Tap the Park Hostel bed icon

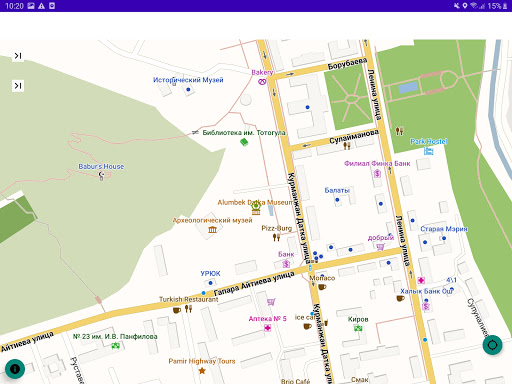(x=428, y=151)
